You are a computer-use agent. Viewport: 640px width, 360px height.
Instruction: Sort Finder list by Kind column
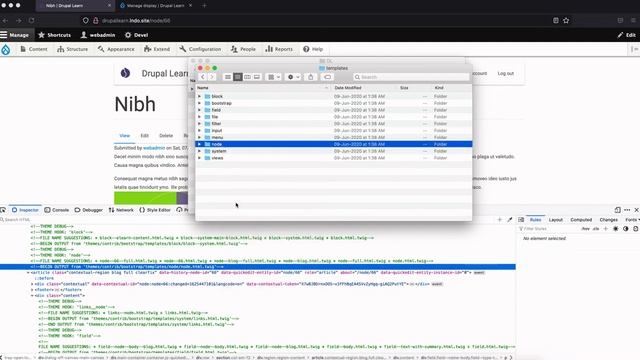pos(451,88)
